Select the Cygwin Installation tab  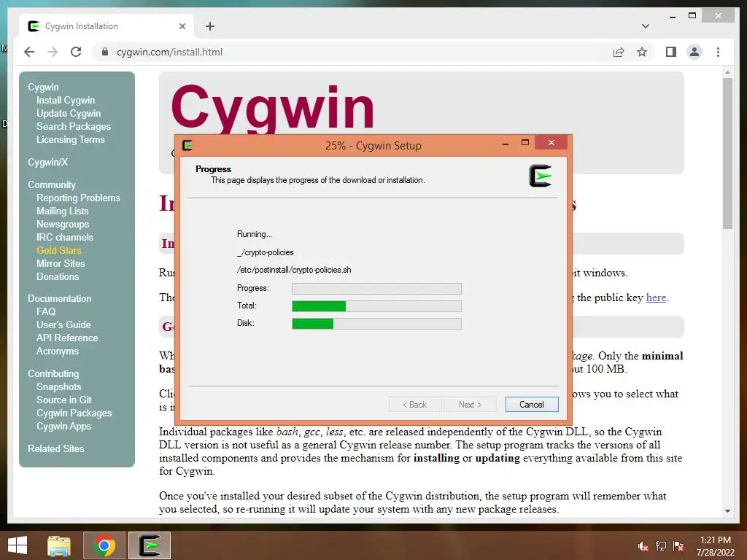pos(107,26)
